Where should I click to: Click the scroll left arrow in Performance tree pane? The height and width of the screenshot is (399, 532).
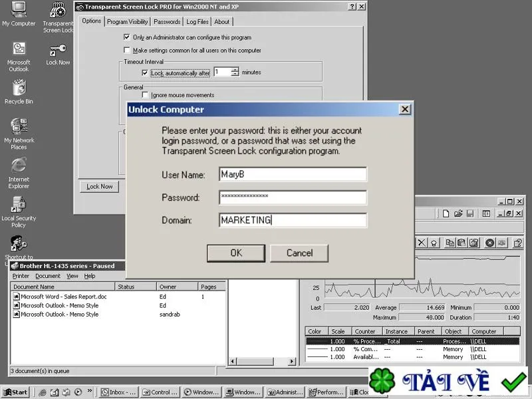(233, 361)
